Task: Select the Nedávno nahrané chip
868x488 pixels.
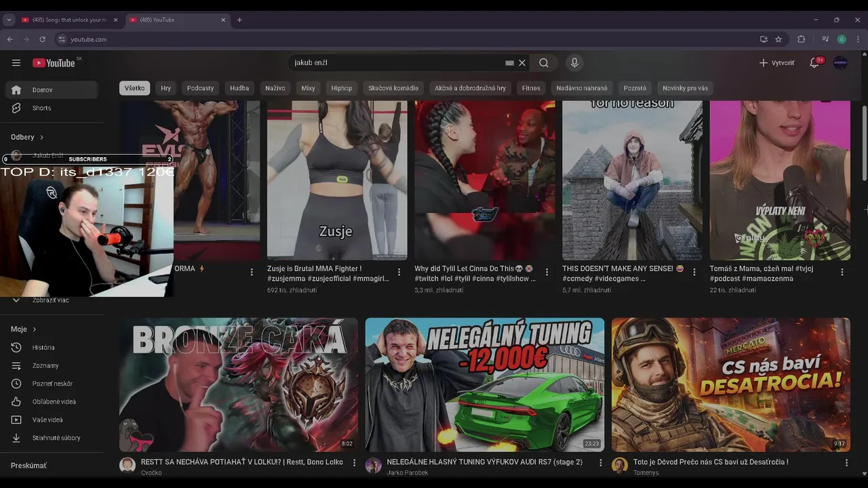Action: click(582, 88)
